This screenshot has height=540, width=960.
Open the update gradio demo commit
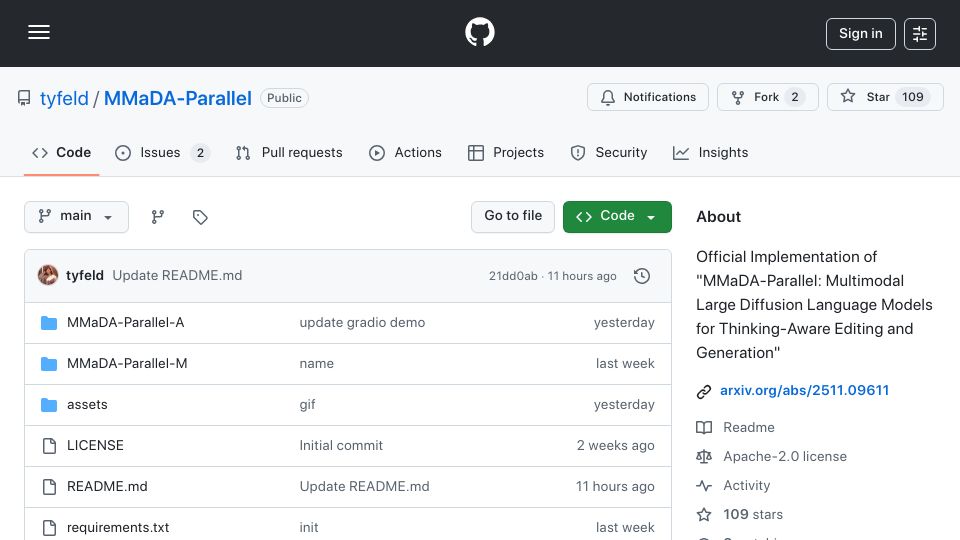pyautogui.click(x=362, y=323)
